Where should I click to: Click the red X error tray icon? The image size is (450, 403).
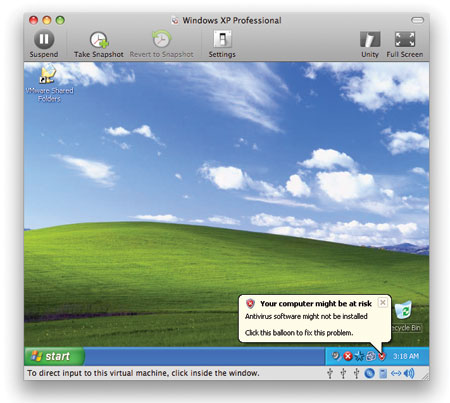point(348,356)
